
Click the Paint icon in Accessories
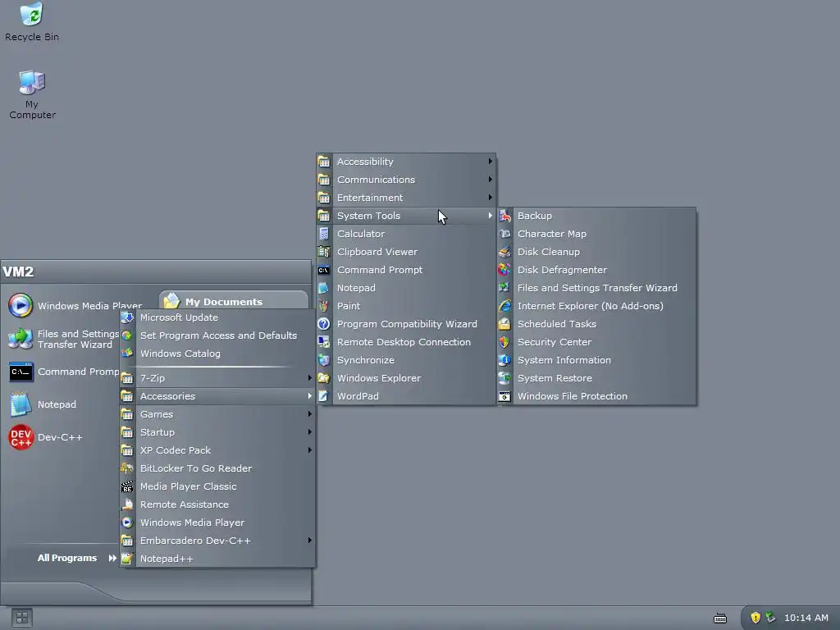[323, 306]
